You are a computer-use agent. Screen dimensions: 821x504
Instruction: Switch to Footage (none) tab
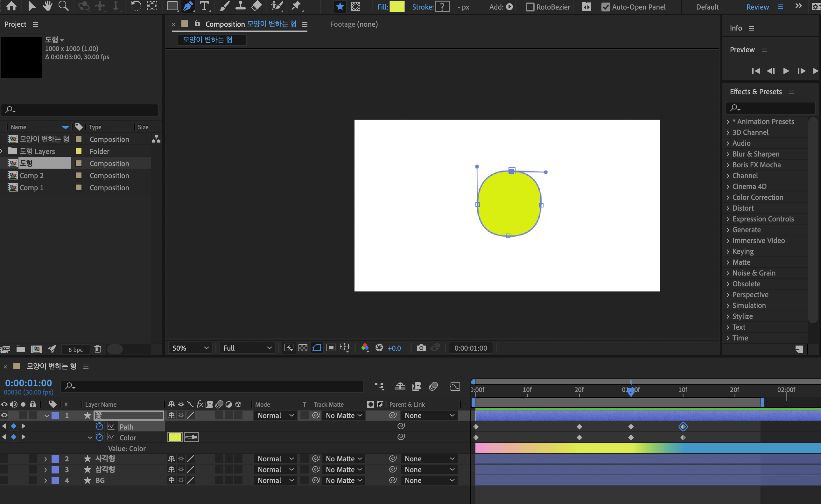pyautogui.click(x=354, y=24)
